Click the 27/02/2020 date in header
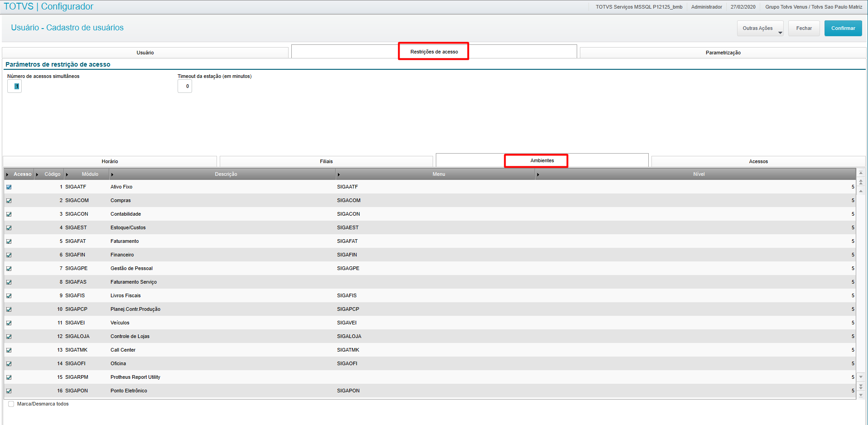The height and width of the screenshot is (425, 868). pyautogui.click(x=743, y=7)
